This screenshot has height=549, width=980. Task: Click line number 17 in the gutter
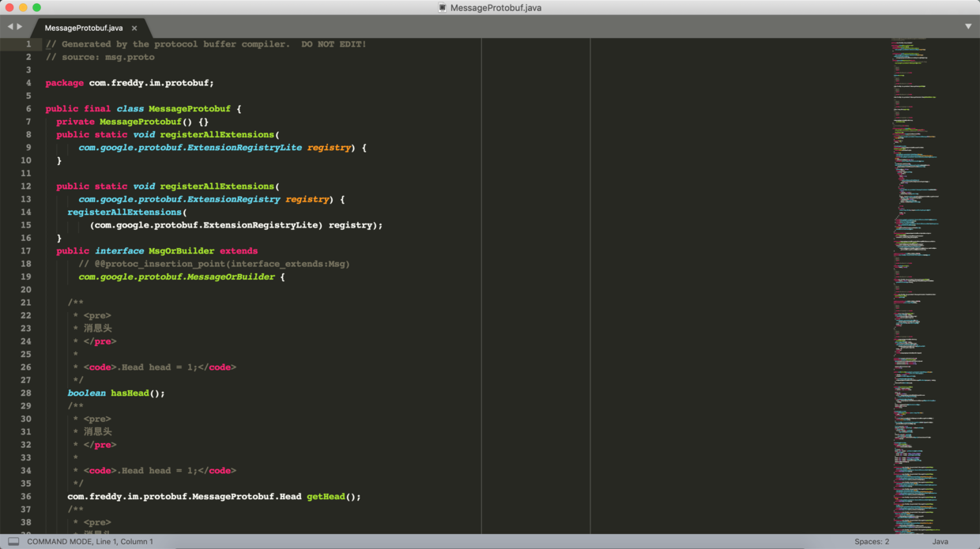tap(26, 250)
